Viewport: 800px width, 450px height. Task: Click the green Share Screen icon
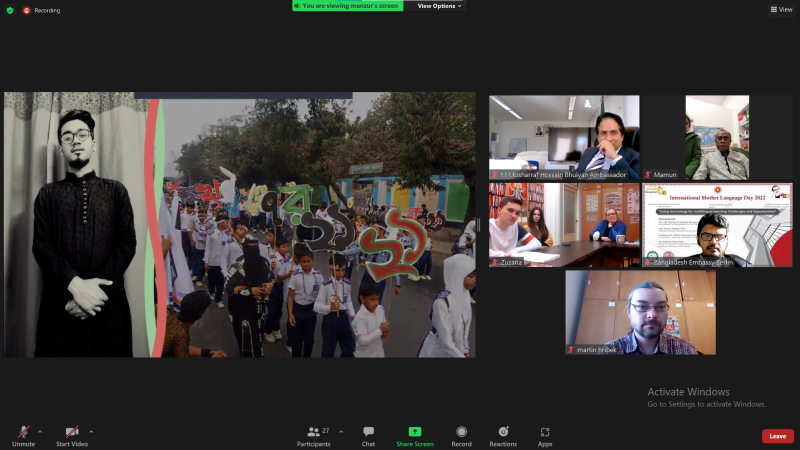pos(415,432)
